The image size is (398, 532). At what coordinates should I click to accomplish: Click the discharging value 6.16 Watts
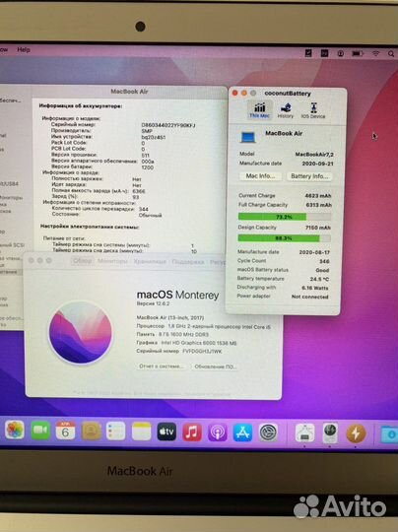click(315, 288)
